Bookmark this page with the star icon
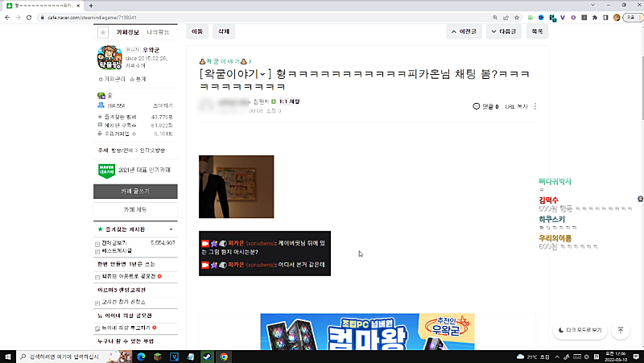 pyautogui.click(x=517, y=16)
